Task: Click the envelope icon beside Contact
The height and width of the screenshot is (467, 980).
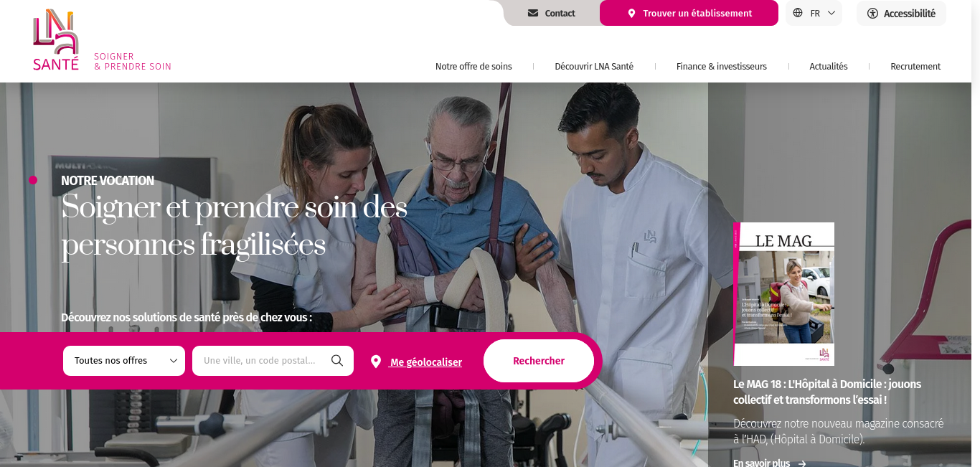Action: (533, 13)
